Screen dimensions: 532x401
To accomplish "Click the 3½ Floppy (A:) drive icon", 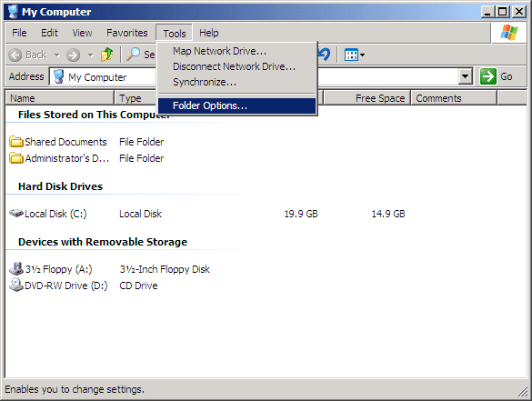I will pyautogui.click(x=16, y=268).
